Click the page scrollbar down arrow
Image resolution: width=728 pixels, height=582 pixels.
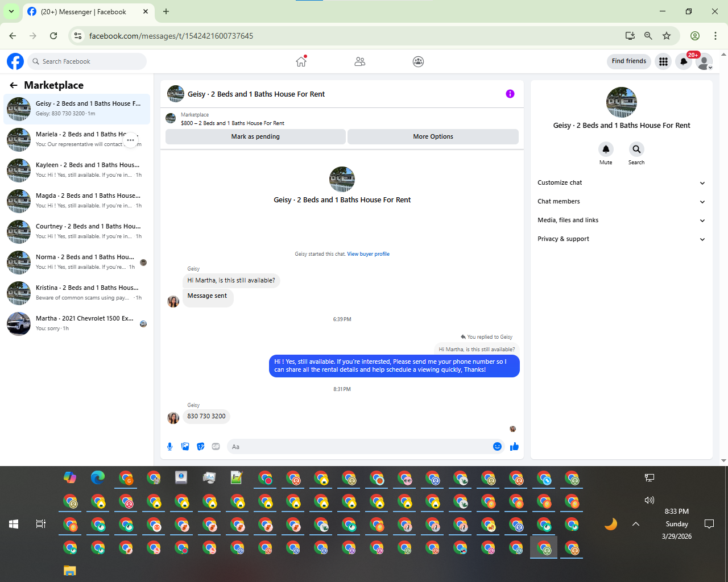point(723,460)
